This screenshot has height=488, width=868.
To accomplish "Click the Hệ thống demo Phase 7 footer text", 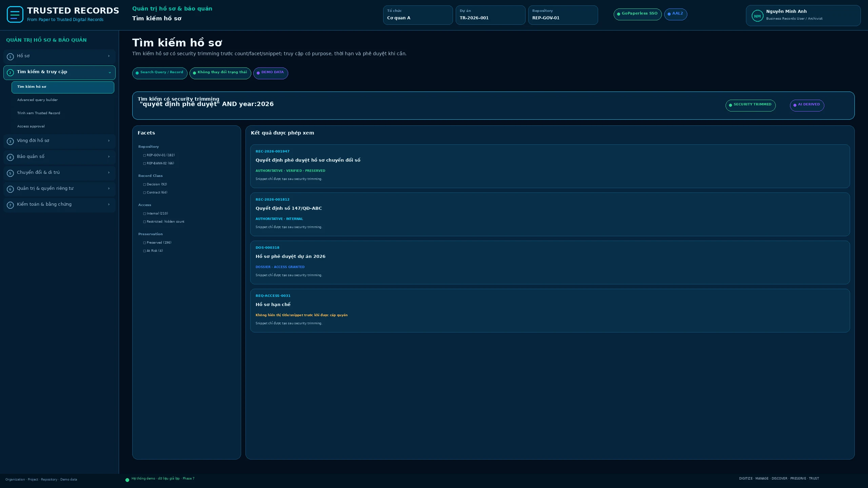I will point(163,479).
